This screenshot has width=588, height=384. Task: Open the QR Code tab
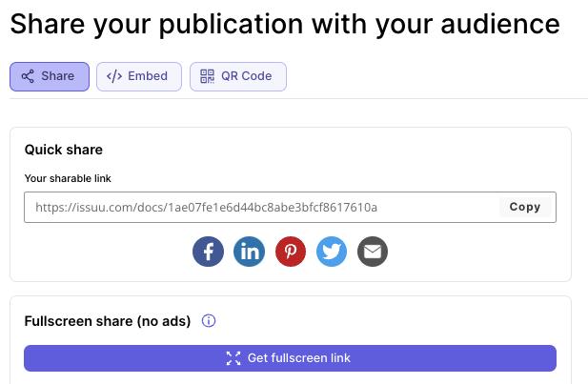[x=238, y=76]
